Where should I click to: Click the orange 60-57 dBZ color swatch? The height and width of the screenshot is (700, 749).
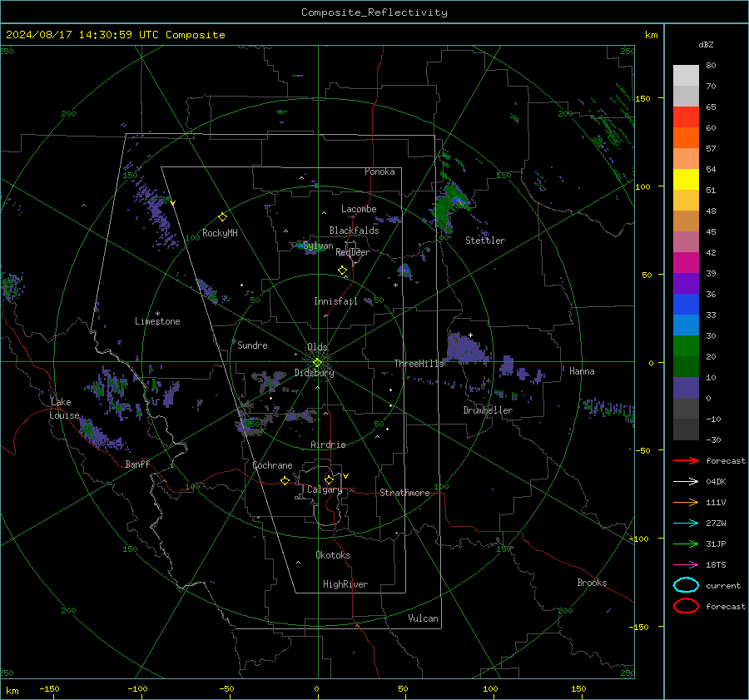686,138
